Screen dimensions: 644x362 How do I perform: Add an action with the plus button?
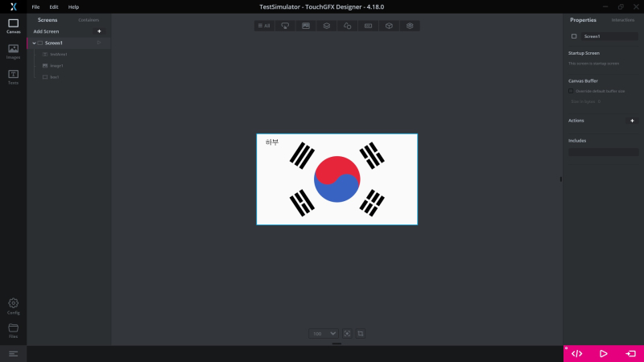(632, 121)
